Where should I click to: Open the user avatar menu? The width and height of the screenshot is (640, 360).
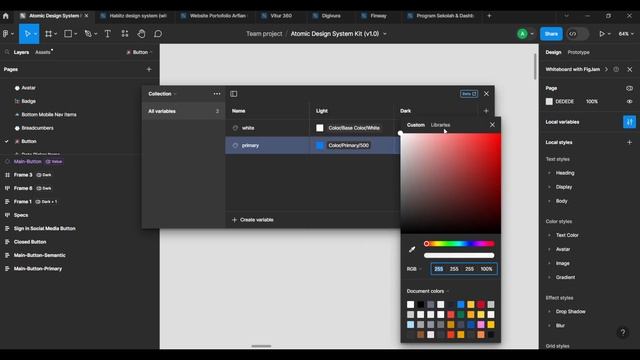(522, 34)
